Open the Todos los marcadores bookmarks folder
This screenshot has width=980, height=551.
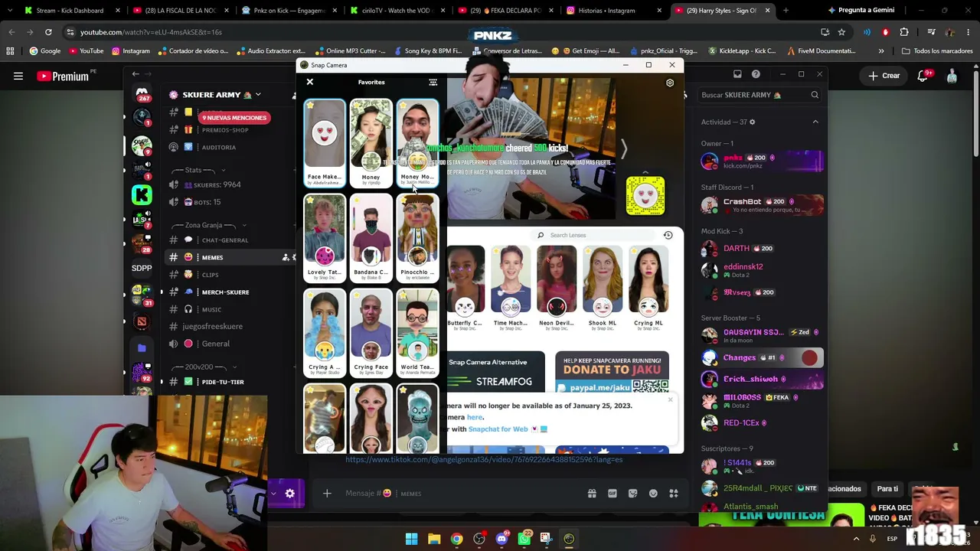[937, 51]
